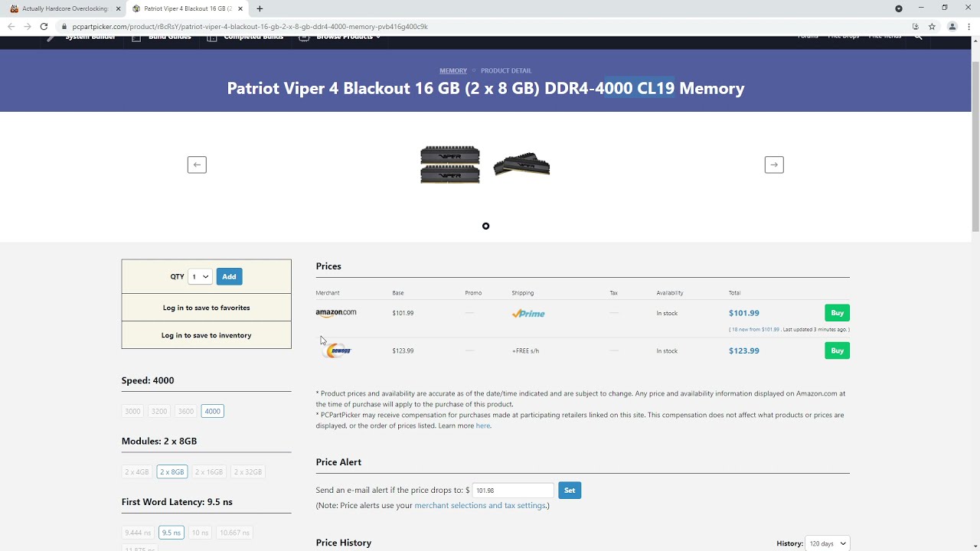Click the install/download icon in address bar
The height and width of the screenshot is (551, 980).
click(x=915, y=26)
